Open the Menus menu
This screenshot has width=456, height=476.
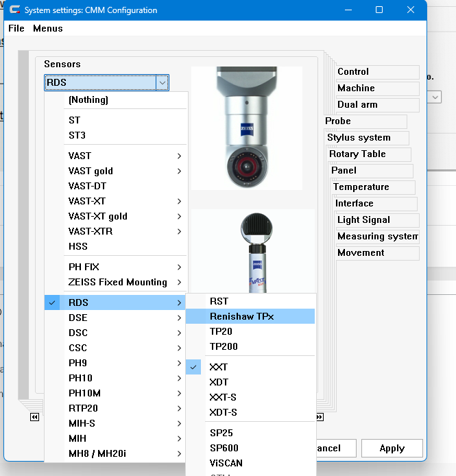[x=47, y=28]
